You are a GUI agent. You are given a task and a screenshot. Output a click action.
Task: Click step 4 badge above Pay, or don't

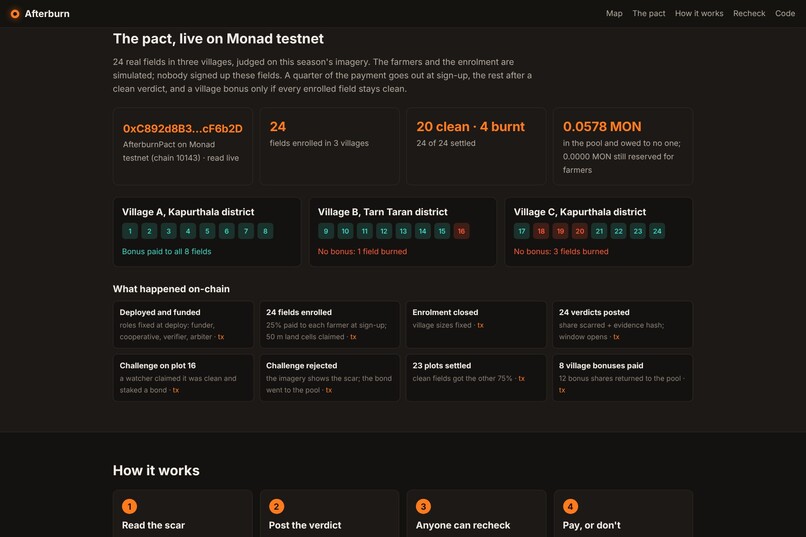point(571,507)
